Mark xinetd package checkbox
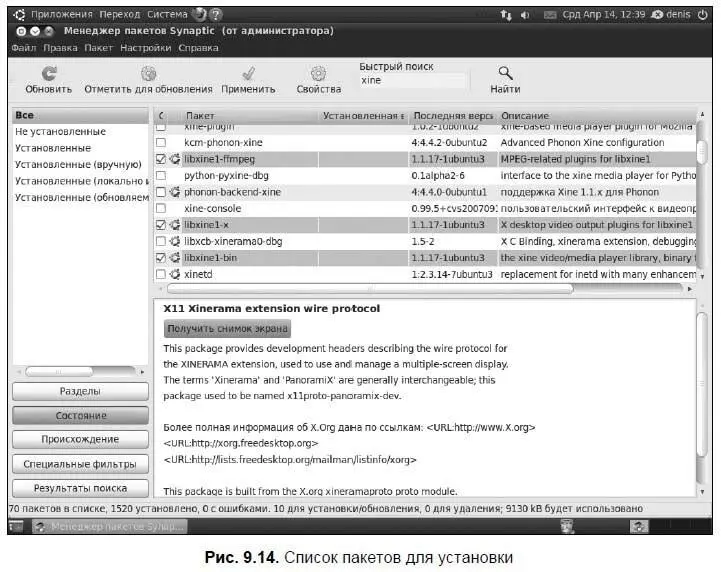Viewport: 721px width, 572px height. 161,275
